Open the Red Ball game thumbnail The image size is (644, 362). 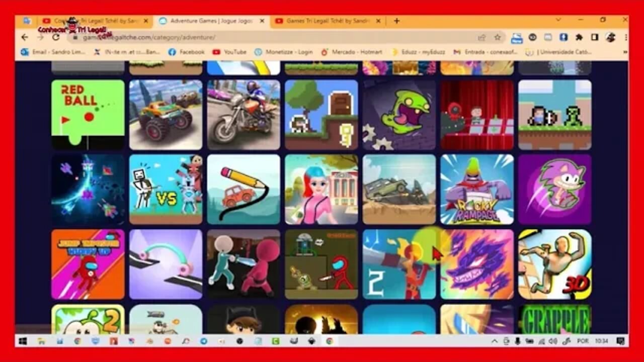click(88, 115)
